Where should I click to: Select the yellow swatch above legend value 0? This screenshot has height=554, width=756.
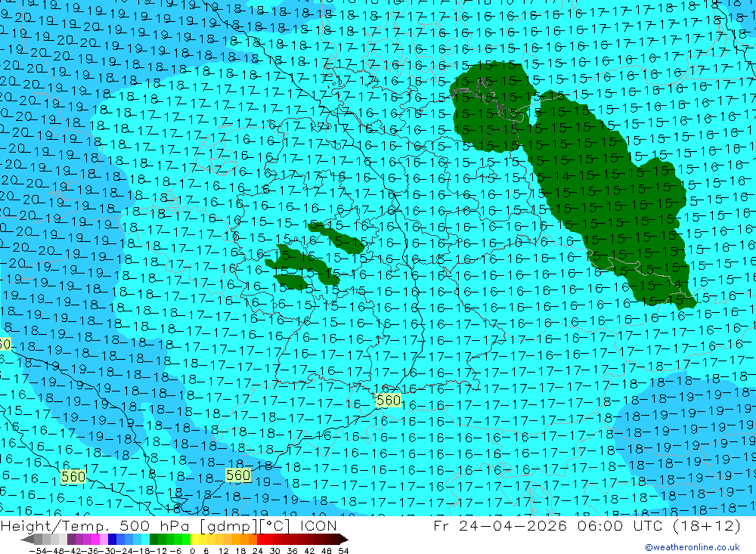(194, 540)
